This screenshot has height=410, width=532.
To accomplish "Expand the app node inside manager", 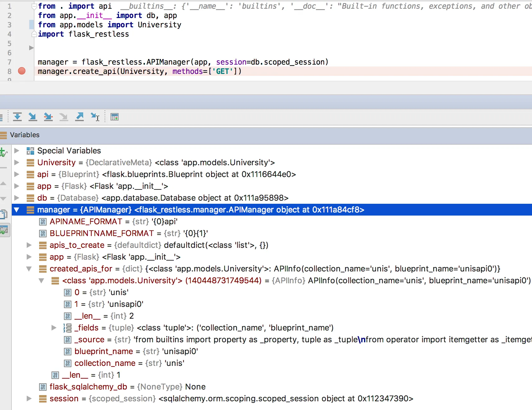I will (29, 257).
